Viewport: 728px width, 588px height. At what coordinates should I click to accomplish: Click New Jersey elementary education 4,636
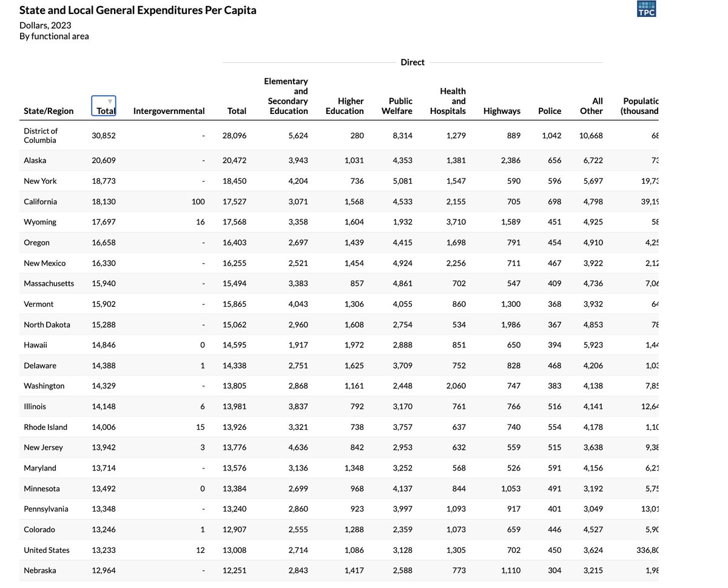(297, 448)
